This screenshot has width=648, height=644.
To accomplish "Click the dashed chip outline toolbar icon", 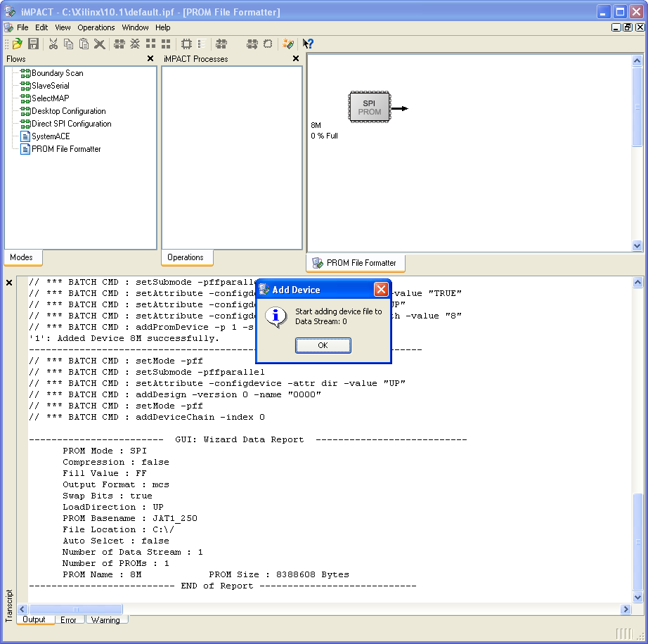I will coord(268,44).
